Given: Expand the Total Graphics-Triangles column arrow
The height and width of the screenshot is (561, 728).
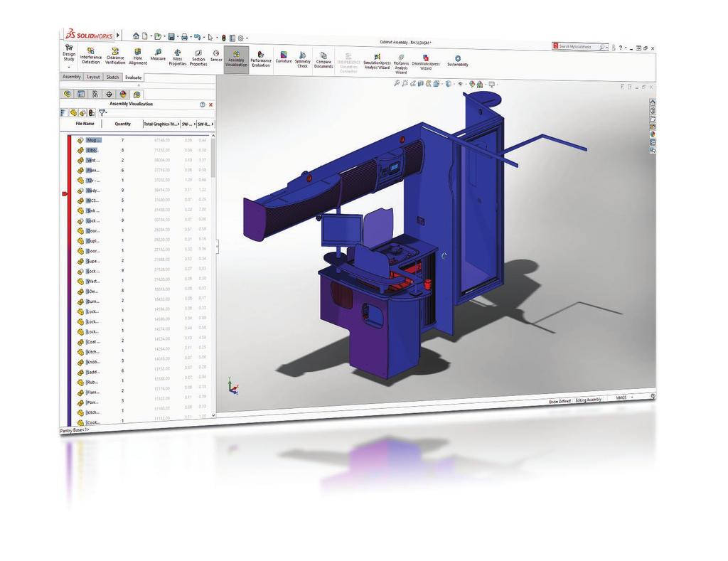Looking at the screenshot, I should 178,124.
